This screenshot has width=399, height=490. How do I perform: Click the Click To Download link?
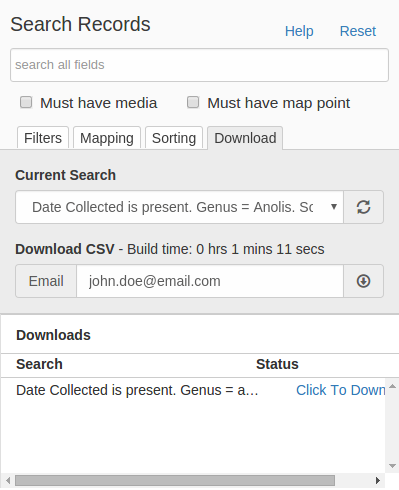point(341,390)
